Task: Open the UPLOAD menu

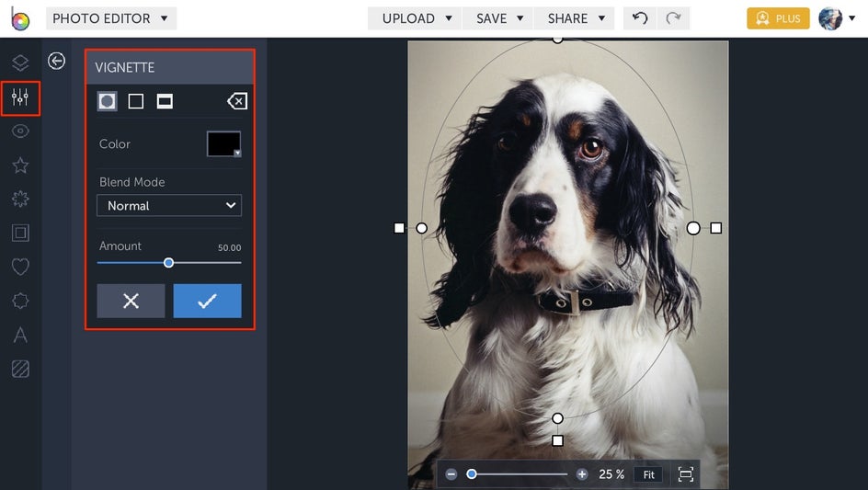Action: [x=415, y=18]
